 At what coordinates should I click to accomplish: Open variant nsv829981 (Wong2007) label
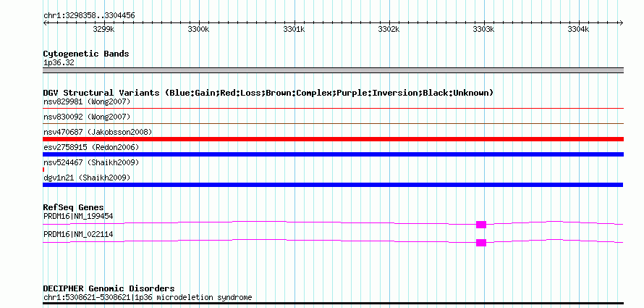pyautogui.click(x=87, y=101)
